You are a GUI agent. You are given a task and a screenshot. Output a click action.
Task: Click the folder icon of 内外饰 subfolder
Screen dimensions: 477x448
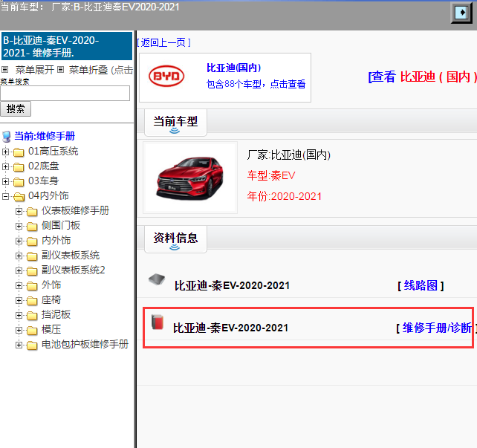coord(32,241)
